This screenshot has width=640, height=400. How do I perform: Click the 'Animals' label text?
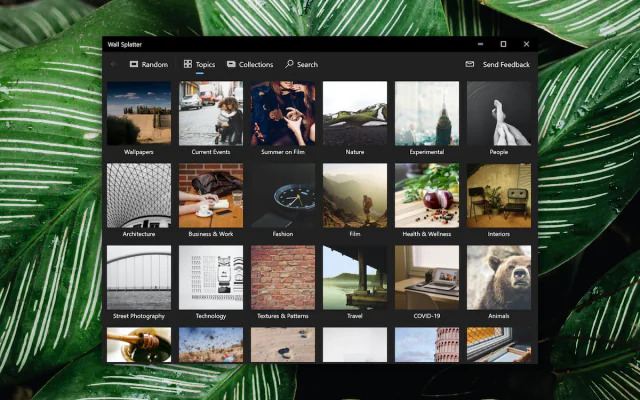[499, 316]
